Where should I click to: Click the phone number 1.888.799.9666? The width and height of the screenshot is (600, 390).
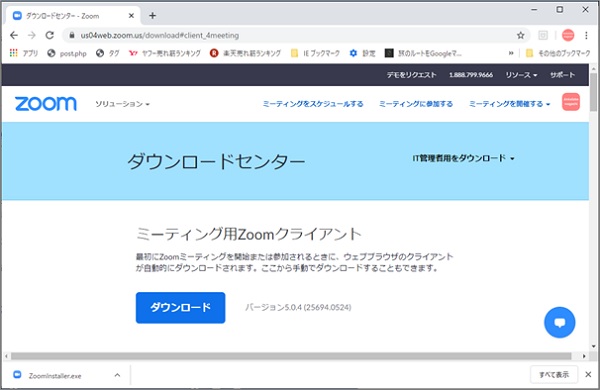(x=471, y=75)
